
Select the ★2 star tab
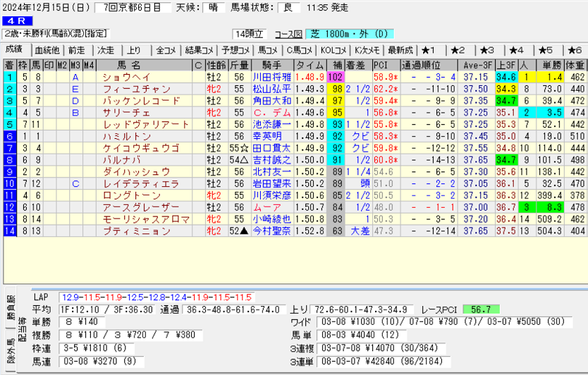click(x=458, y=50)
